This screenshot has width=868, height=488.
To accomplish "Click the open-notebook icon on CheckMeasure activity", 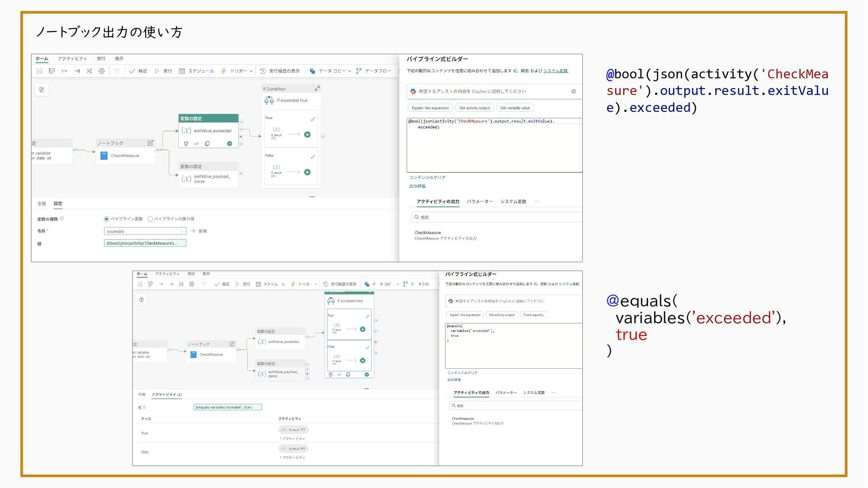I will pos(150,143).
